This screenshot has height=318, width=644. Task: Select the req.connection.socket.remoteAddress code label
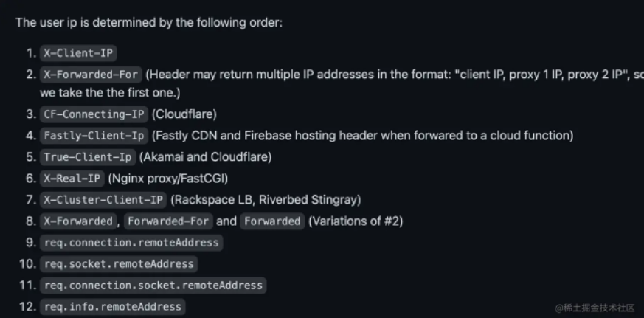point(153,286)
